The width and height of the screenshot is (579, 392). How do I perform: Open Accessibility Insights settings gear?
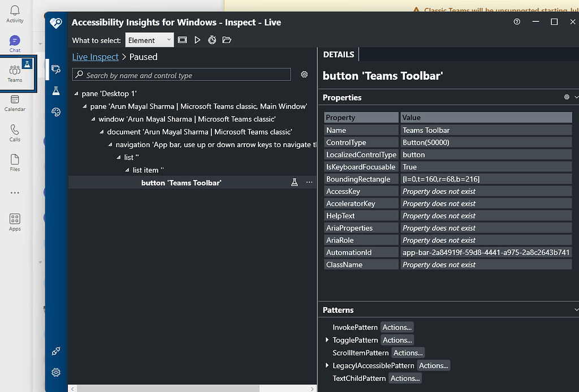(55, 372)
